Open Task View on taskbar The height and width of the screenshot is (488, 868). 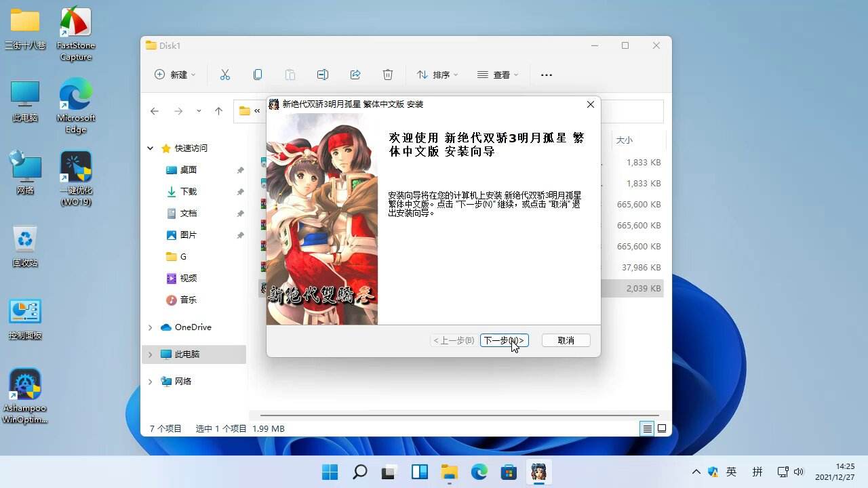[x=390, y=472]
